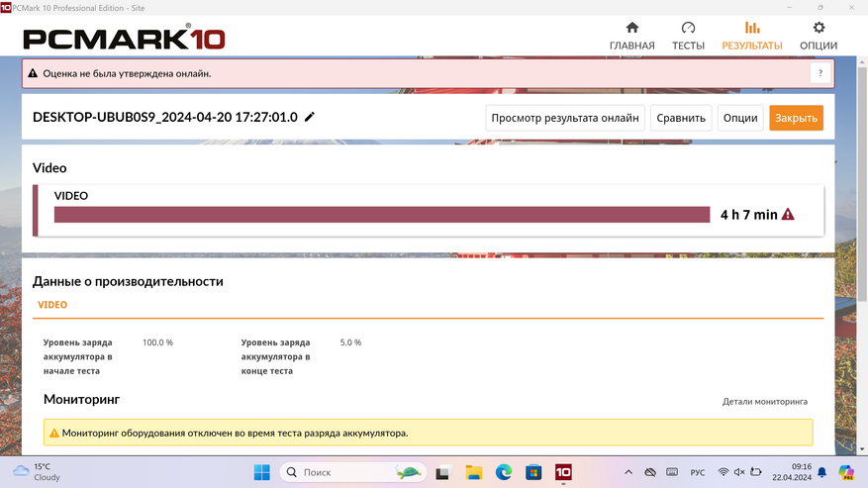Click the touch keyboard tray icon

click(672, 472)
